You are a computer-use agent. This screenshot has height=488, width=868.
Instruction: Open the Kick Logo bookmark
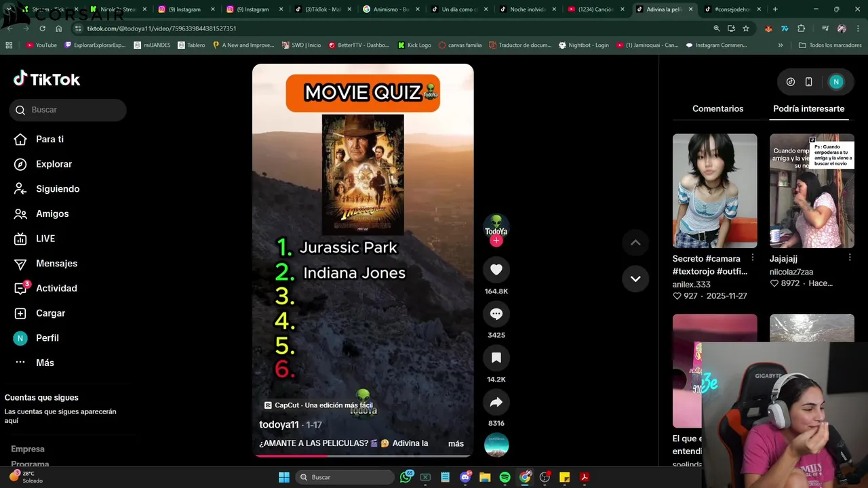click(x=414, y=45)
